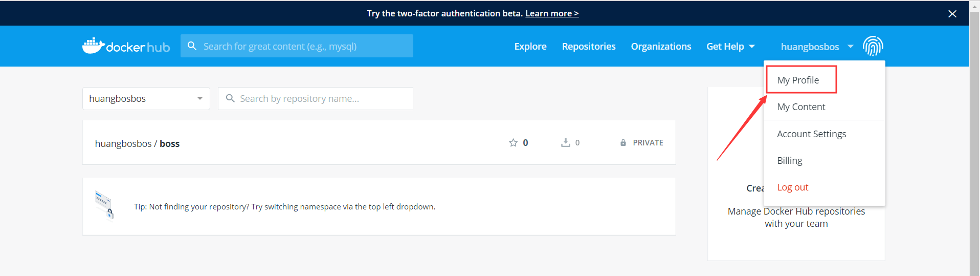The width and height of the screenshot is (980, 276).
Task: Click the tip card illustration icon
Action: (105, 205)
